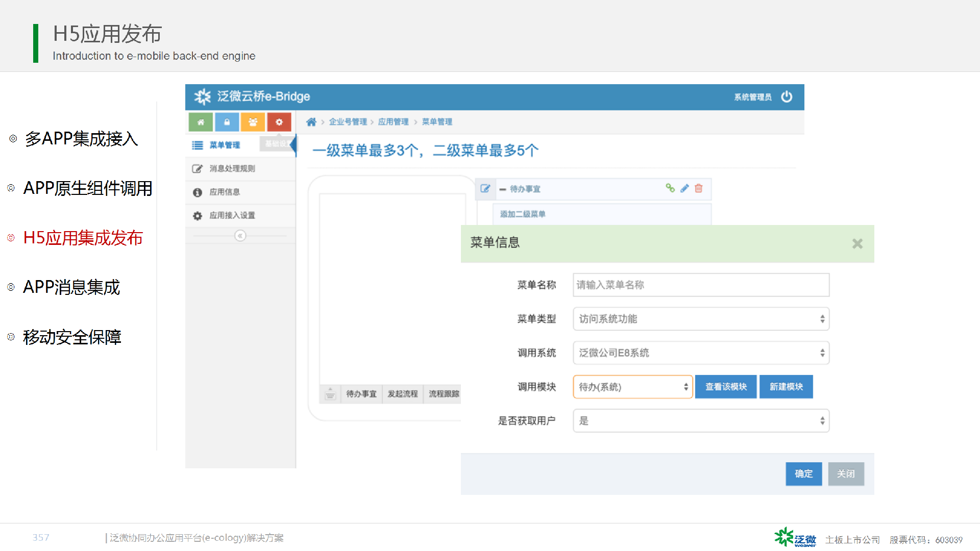Open 应用信息 in the sidebar

240,192
